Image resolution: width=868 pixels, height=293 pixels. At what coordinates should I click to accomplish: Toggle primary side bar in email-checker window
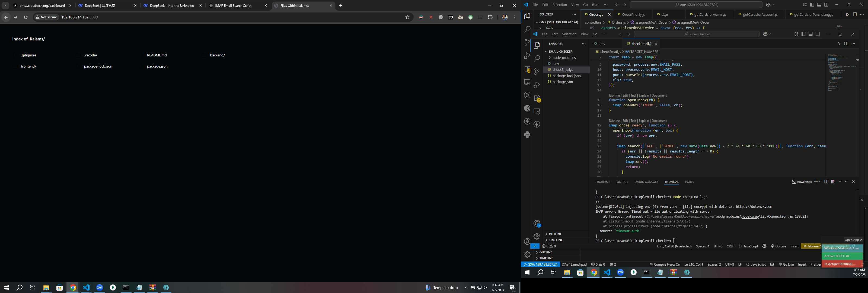click(x=803, y=34)
